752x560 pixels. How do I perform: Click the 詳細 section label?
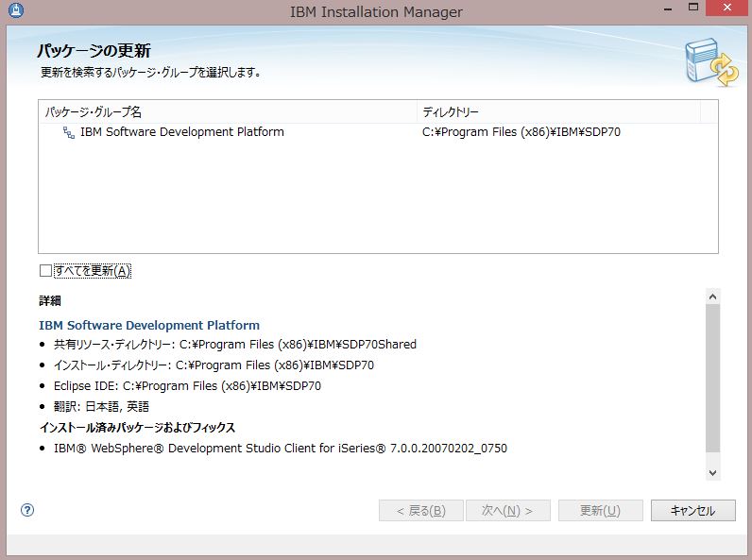(50, 300)
